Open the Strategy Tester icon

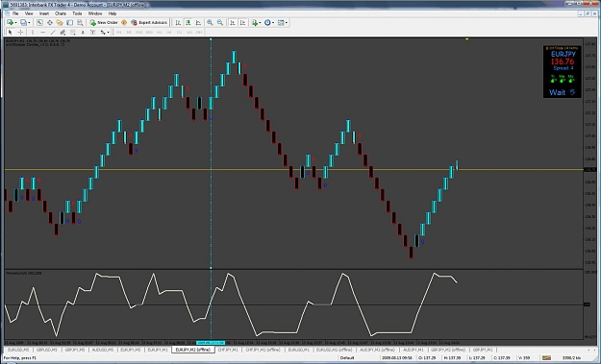click(x=80, y=23)
